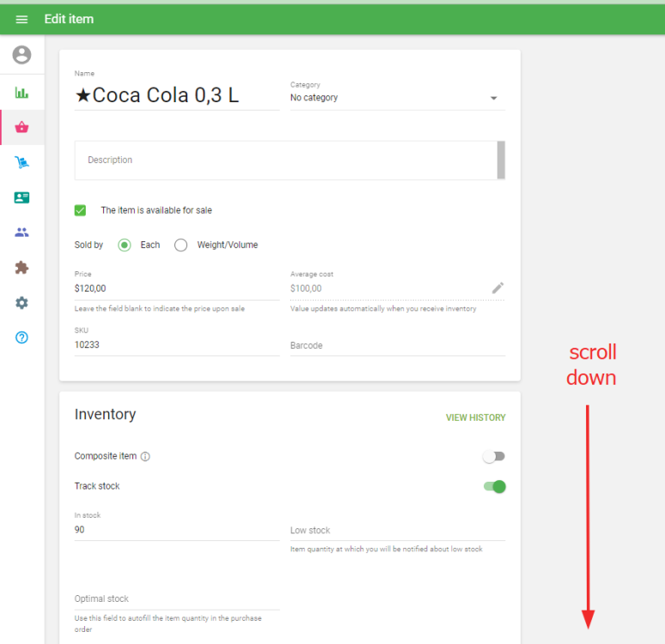Enable the Composite item toggle

click(x=494, y=457)
